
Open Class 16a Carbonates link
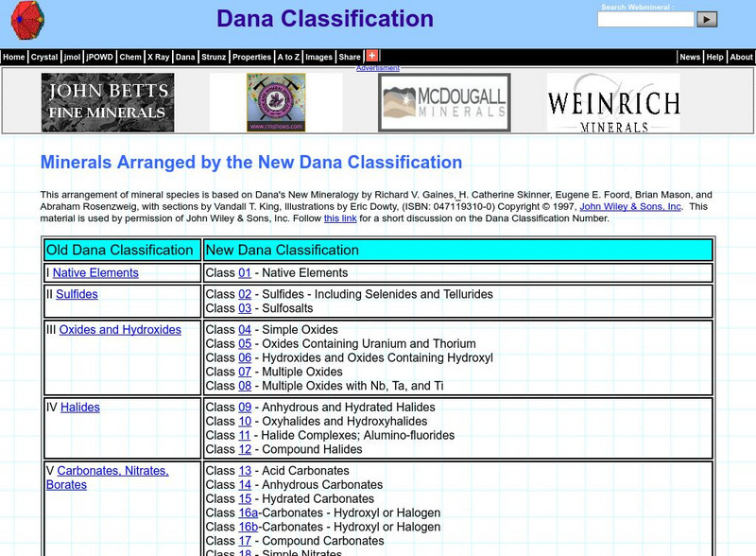pyautogui.click(x=248, y=513)
